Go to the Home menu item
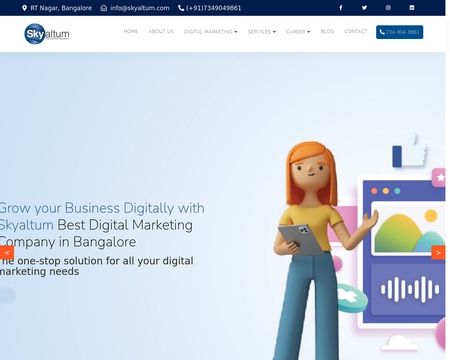This screenshot has width=450, height=360. tap(131, 31)
